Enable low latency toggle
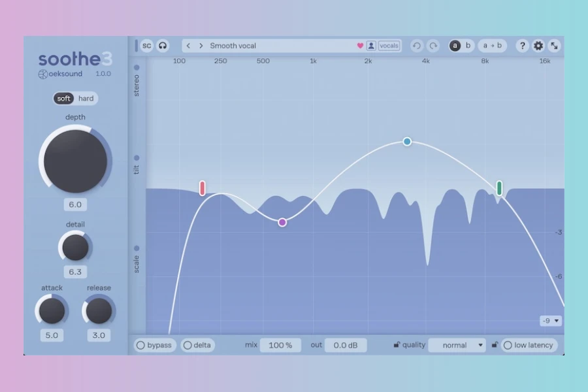 point(529,345)
